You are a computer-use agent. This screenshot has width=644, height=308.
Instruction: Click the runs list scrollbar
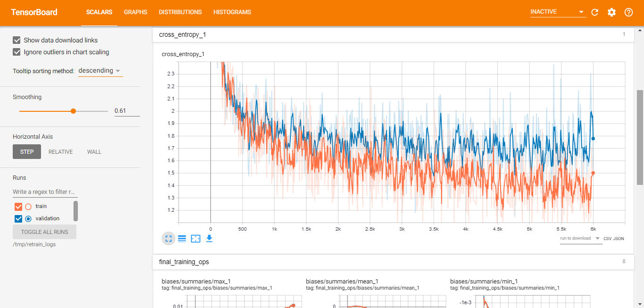pos(76,211)
